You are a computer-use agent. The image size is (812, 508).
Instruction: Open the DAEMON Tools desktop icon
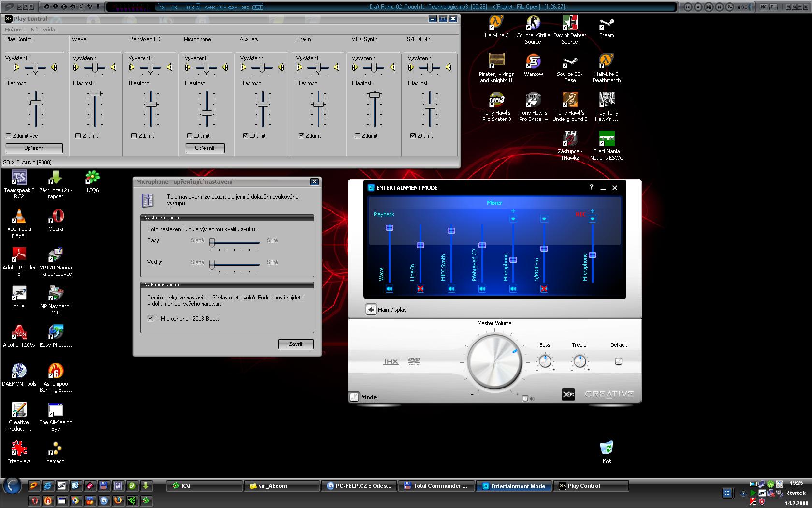19,371
